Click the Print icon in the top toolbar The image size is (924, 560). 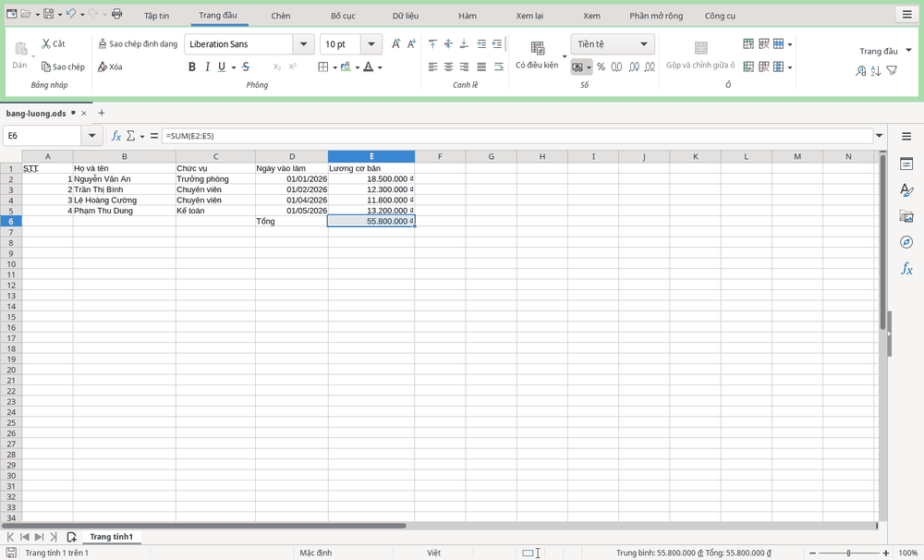tap(116, 14)
